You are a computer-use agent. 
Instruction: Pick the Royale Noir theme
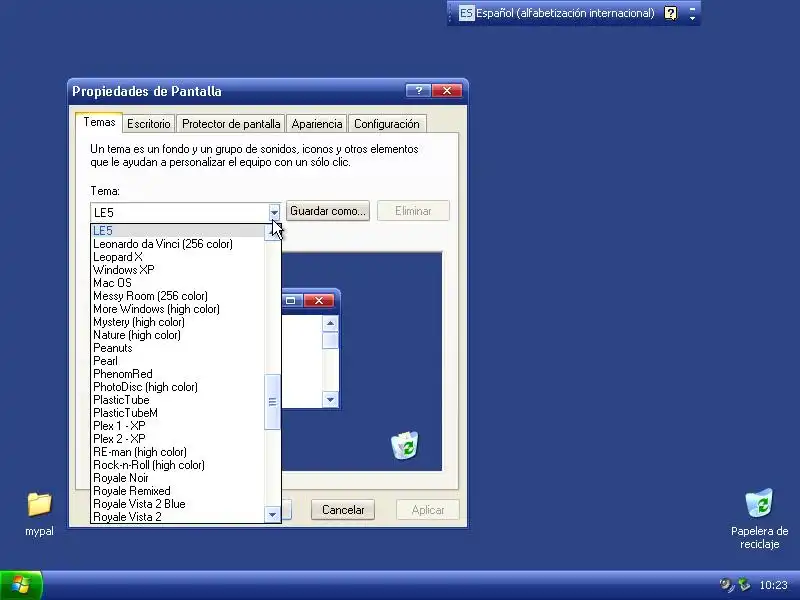pos(178,478)
